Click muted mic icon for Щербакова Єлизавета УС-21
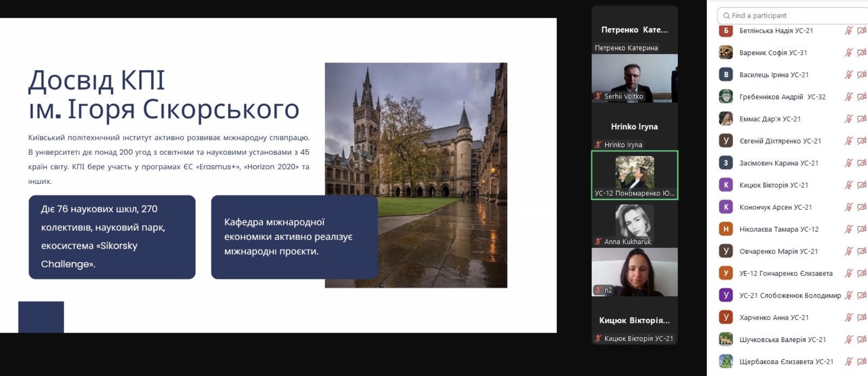 pos(849,362)
